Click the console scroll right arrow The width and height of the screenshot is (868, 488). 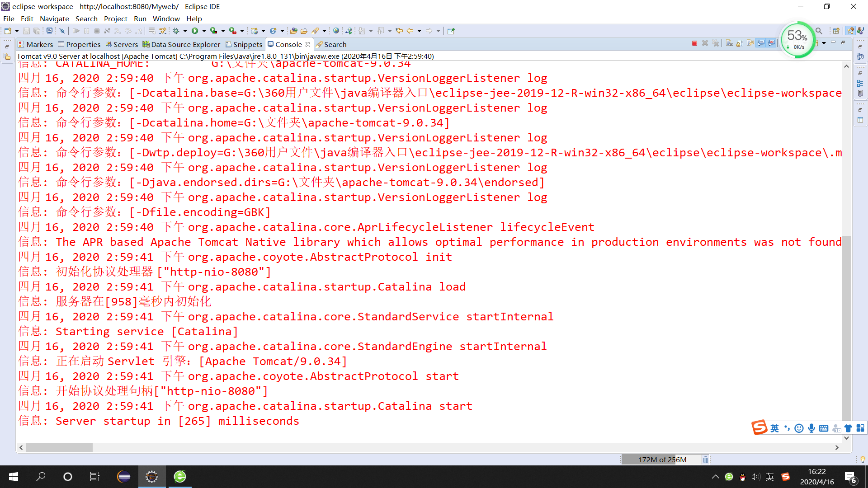pyautogui.click(x=837, y=447)
